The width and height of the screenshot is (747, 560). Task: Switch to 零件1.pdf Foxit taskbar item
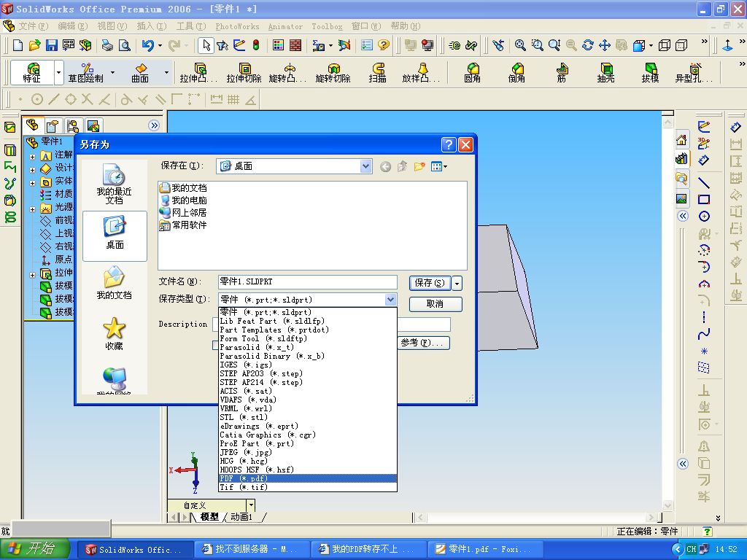point(485,549)
